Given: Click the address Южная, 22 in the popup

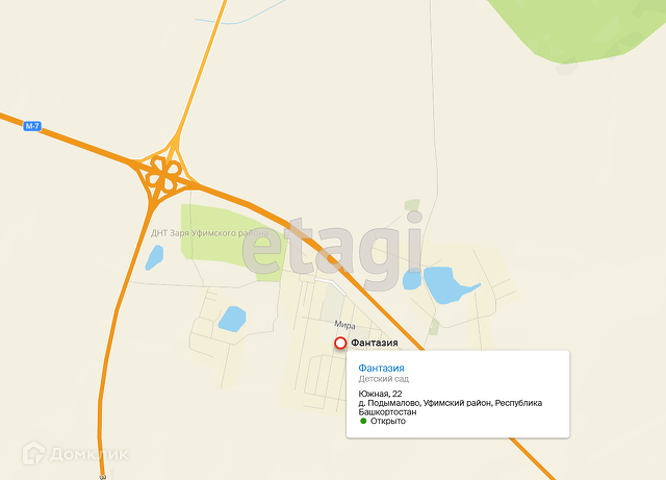Looking at the screenshot, I should point(380,394).
